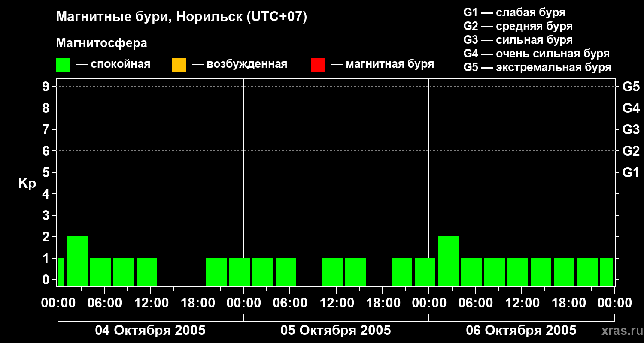This screenshot has width=644, height=343.
Task: Click the Kp 2 bar on 06 October
Action: click(448, 261)
